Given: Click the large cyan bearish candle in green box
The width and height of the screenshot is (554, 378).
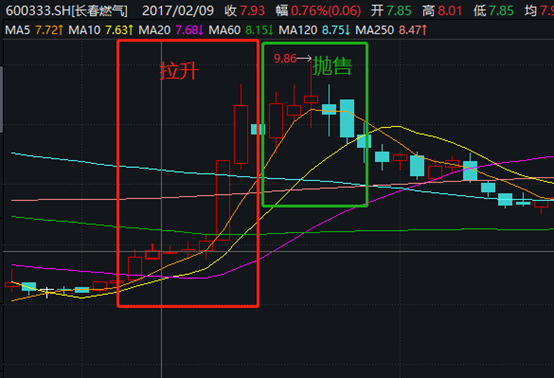Looking at the screenshot, I should pyautogui.click(x=347, y=118).
